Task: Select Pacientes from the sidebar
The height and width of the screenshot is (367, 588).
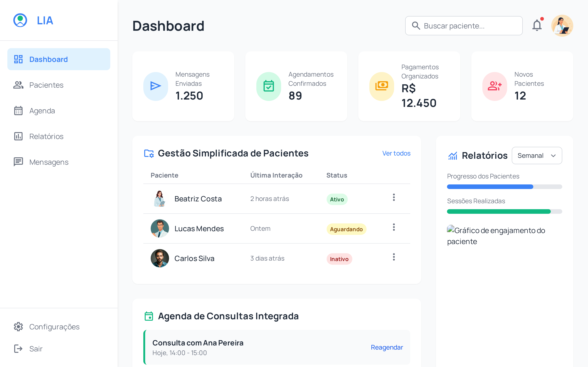Action: (46, 85)
